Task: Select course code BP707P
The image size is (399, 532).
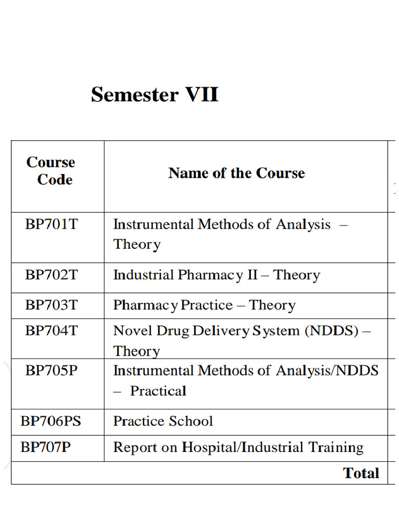Action: click(46, 447)
